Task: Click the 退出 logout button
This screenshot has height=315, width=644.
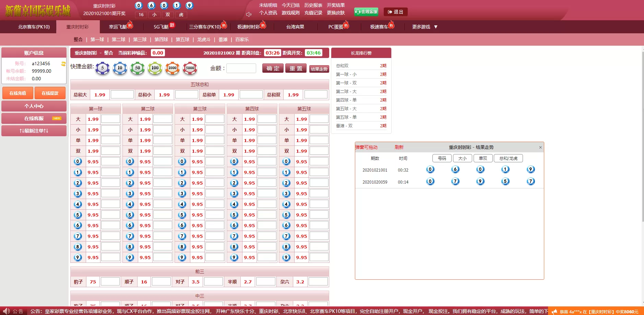Action: coord(396,12)
